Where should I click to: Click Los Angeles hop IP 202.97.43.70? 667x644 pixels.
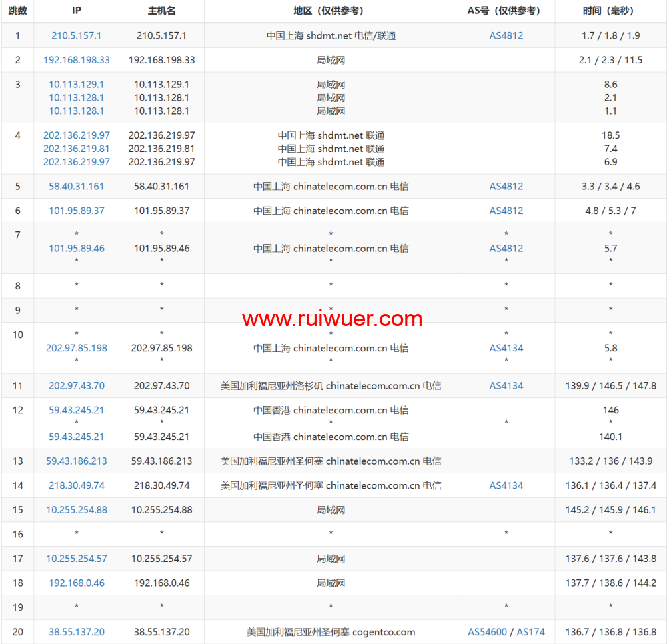(x=76, y=386)
